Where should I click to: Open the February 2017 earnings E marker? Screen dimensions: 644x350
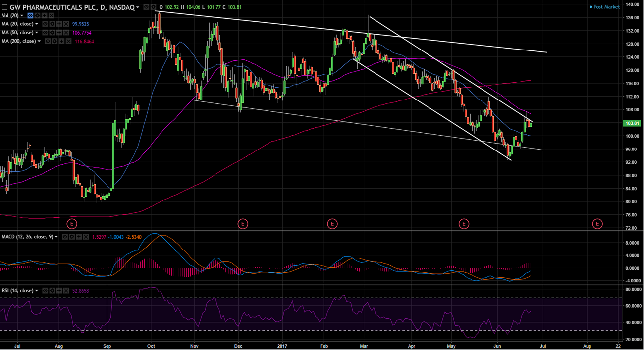click(x=332, y=224)
